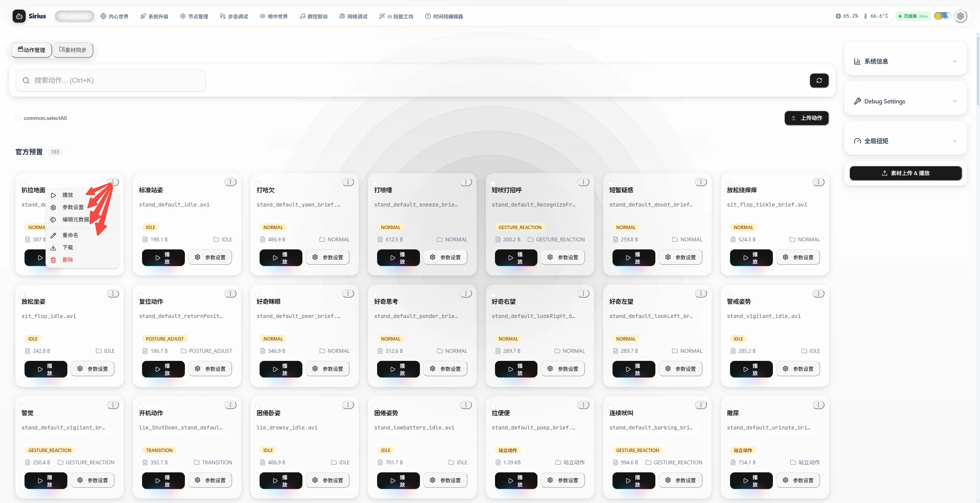The height and width of the screenshot is (503, 980).
Task: Switch to the 素材同步 tab
Action: (73, 50)
